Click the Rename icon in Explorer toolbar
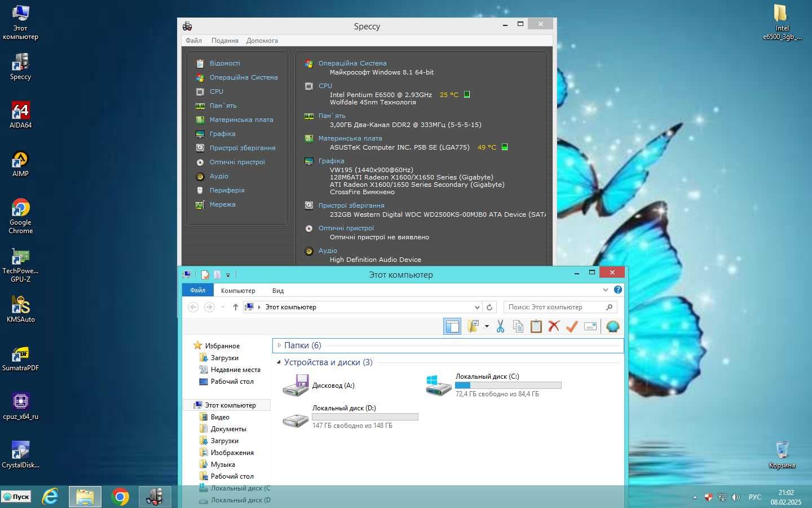The image size is (812, 508). [590, 326]
